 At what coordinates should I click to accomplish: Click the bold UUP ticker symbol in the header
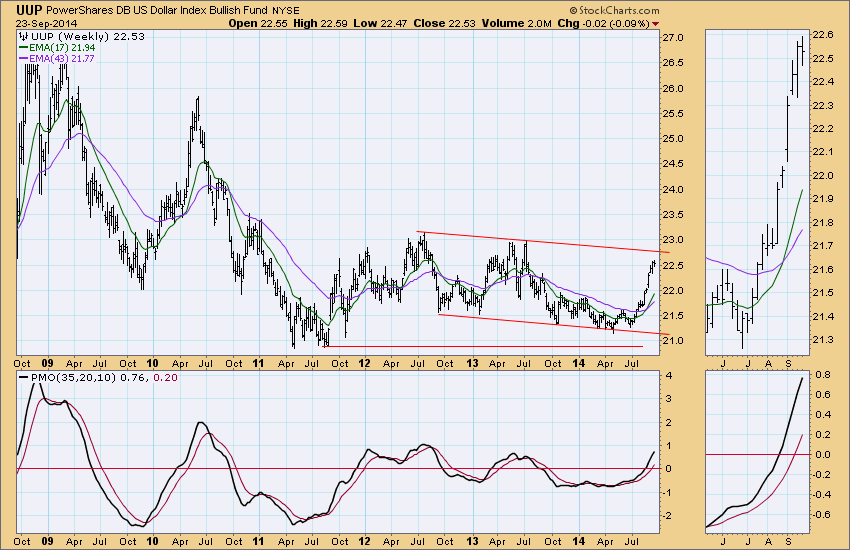pos(29,10)
